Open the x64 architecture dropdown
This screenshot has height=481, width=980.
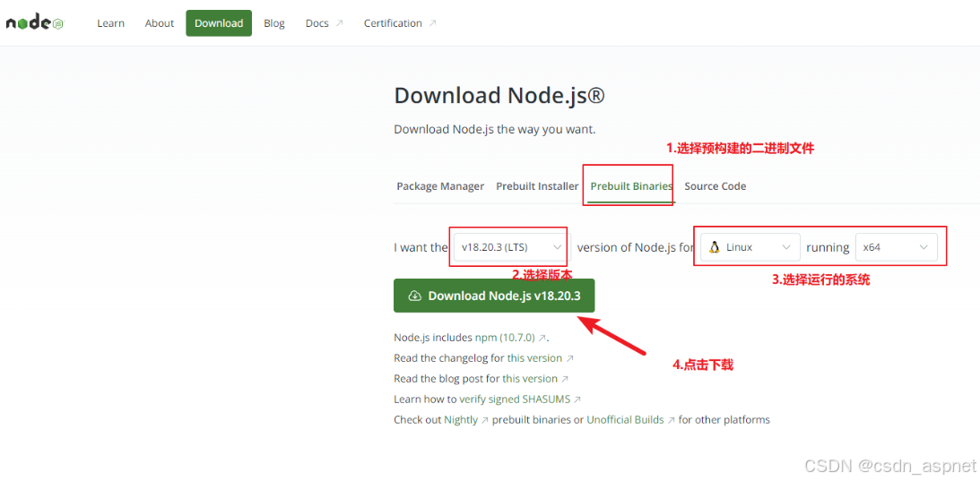pyautogui.click(x=897, y=247)
